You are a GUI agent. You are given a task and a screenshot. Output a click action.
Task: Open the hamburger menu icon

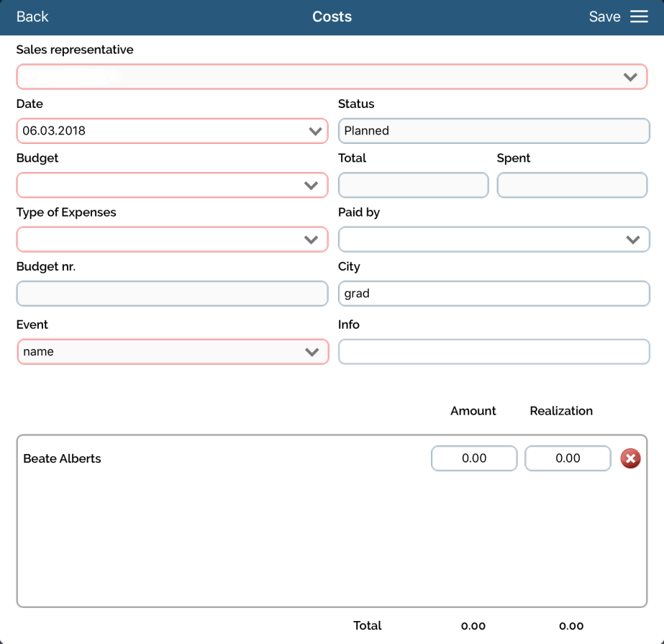point(639,17)
